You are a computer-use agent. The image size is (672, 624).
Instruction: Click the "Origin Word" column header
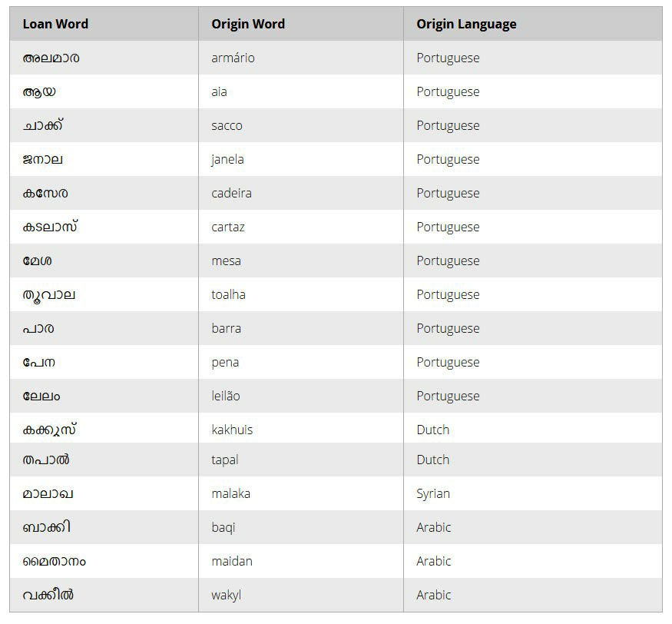point(248,24)
